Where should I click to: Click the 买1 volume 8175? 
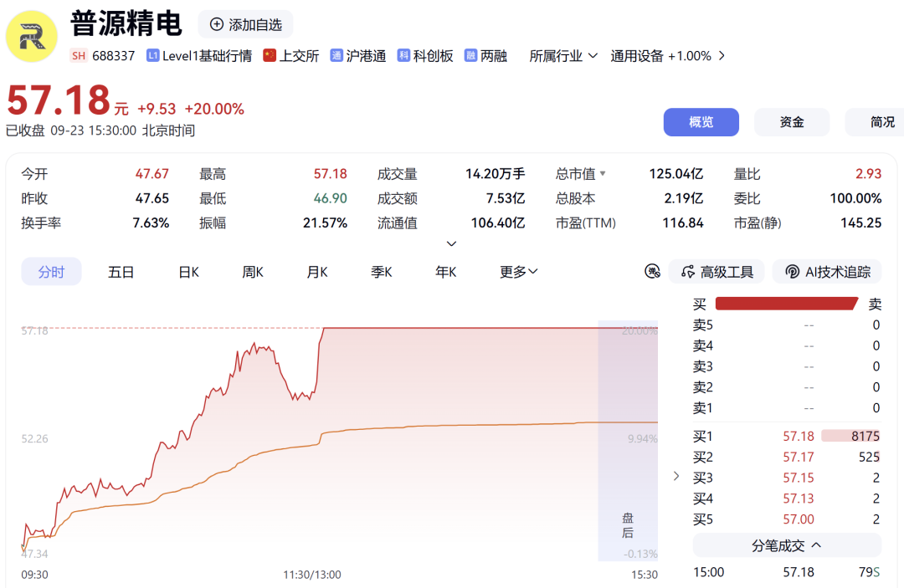click(x=865, y=436)
